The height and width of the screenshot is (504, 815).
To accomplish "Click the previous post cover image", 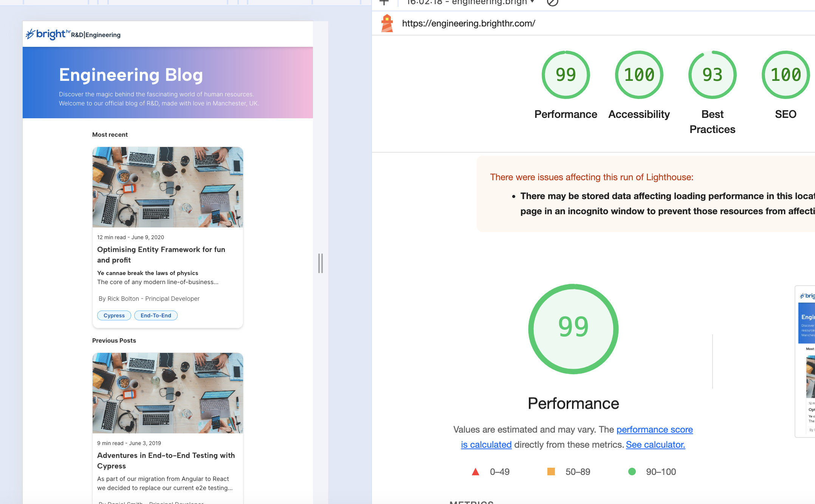I will click(x=167, y=393).
